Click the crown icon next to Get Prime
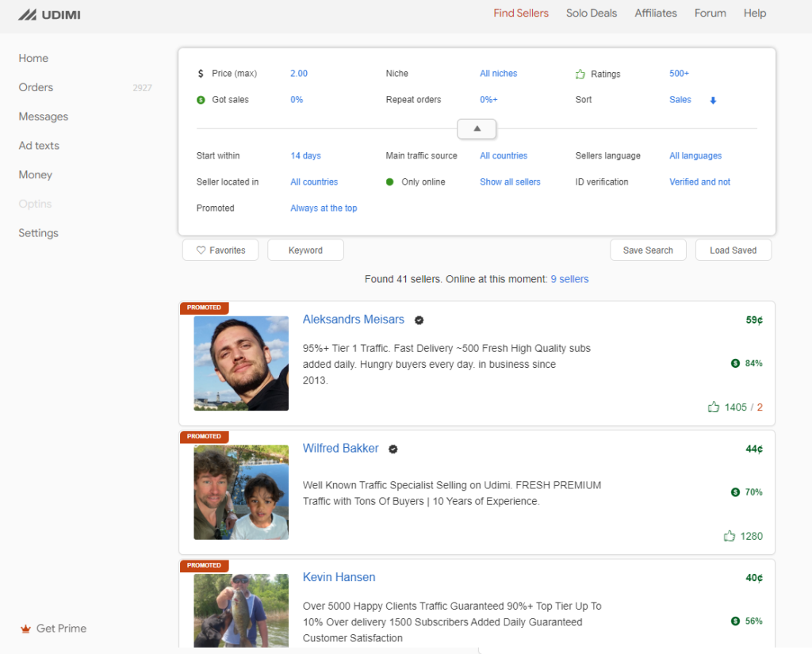812x654 pixels. [25, 629]
